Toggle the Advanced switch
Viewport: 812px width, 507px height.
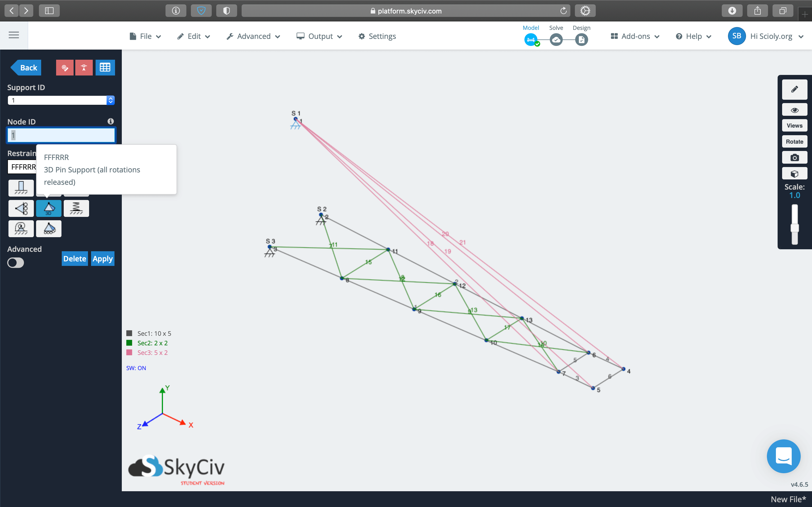point(16,263)
